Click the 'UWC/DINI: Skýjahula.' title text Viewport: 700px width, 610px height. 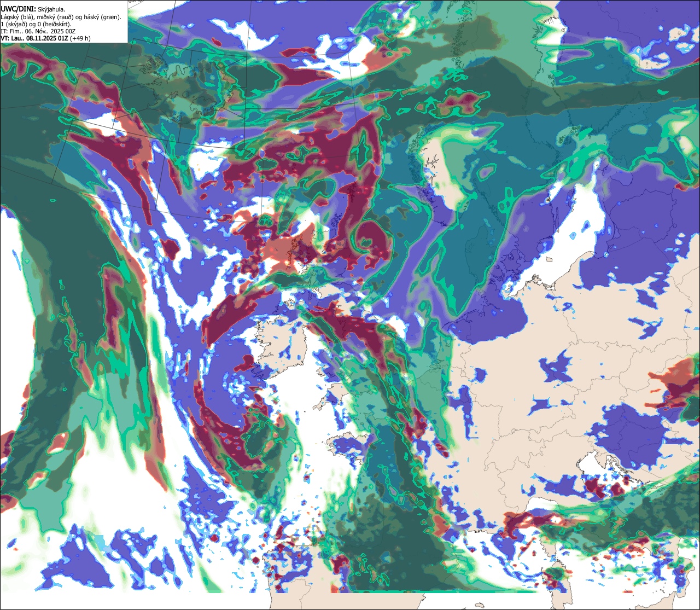click(33, 9)
